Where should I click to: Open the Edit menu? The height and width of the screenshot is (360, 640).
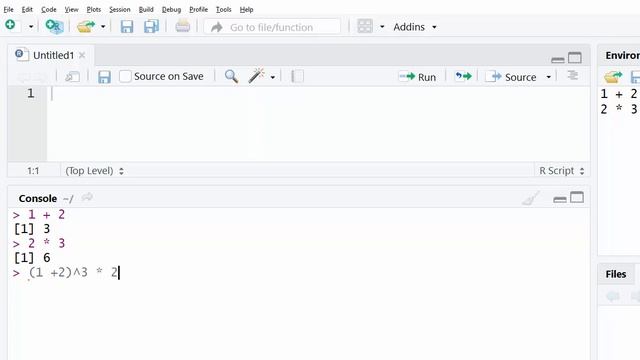tap(27, 9)
